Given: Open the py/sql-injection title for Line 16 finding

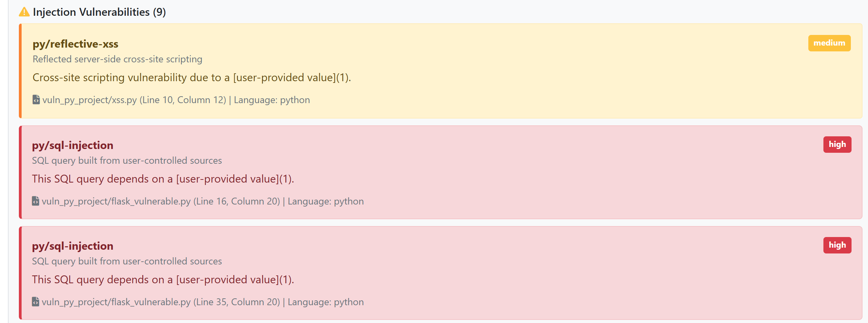Looking at the screenshot, I should click(72, 145).
